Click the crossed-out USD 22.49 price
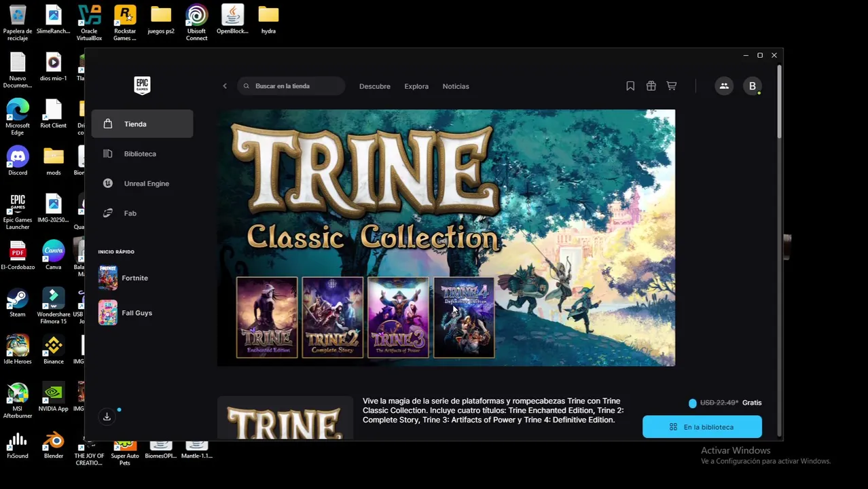 click(719, 403)
